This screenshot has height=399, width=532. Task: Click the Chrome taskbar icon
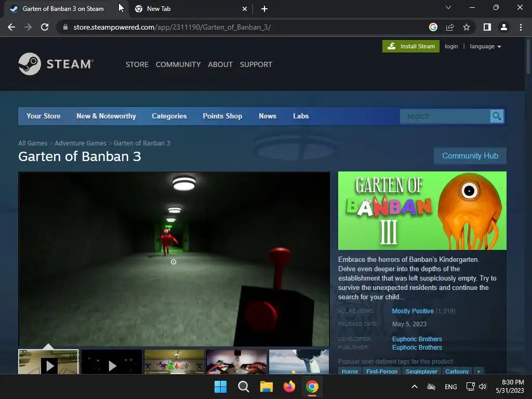click(x=312, y=387)
